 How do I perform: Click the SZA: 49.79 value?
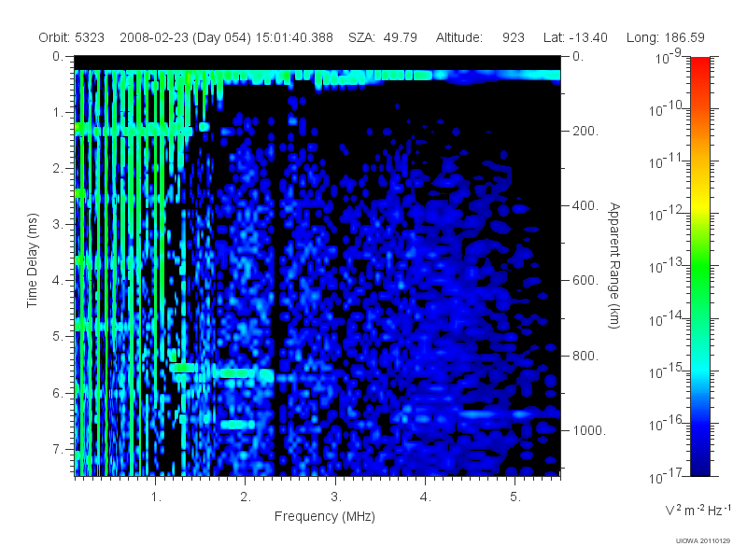tap(383, 37)
